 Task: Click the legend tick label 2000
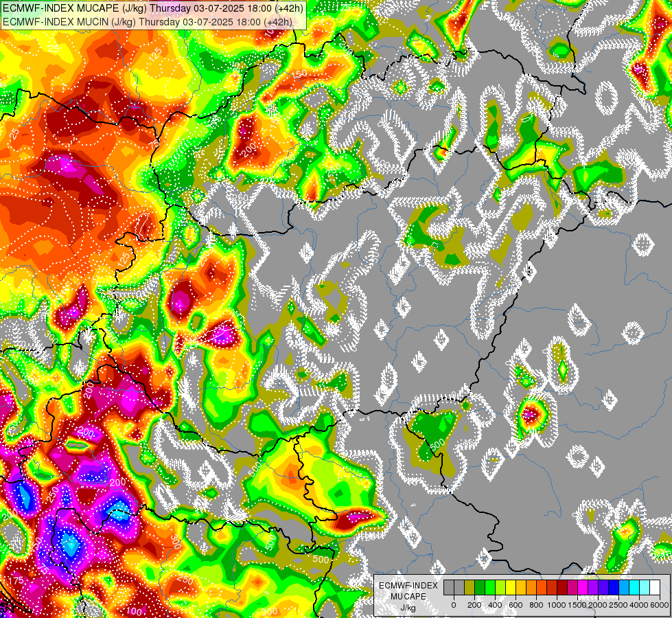tap(599, 605)
